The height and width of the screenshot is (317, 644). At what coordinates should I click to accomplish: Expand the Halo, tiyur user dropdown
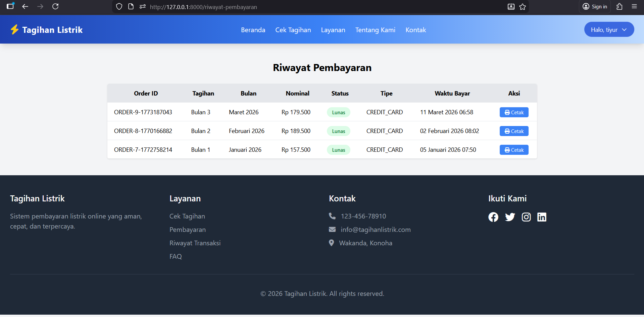609,29
